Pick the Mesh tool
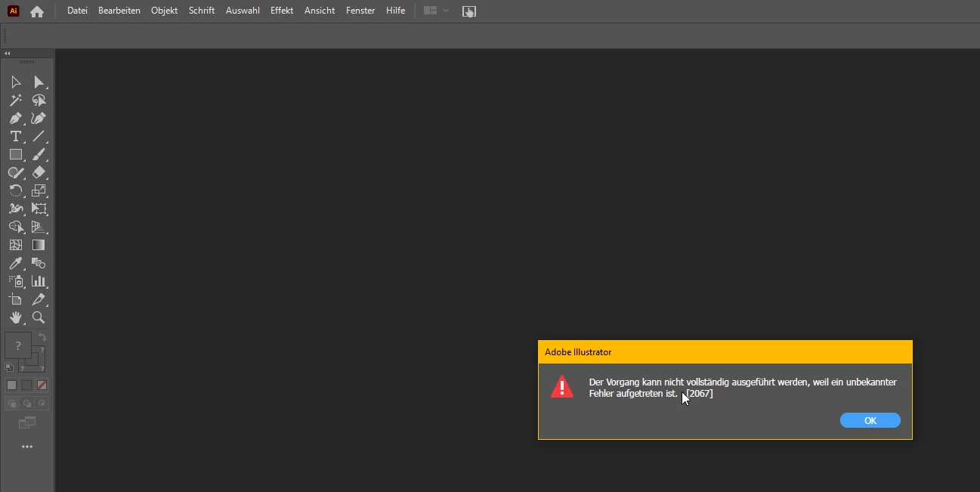Image resolution: width=980 pixels, height=492 pixels. [15, 245]
